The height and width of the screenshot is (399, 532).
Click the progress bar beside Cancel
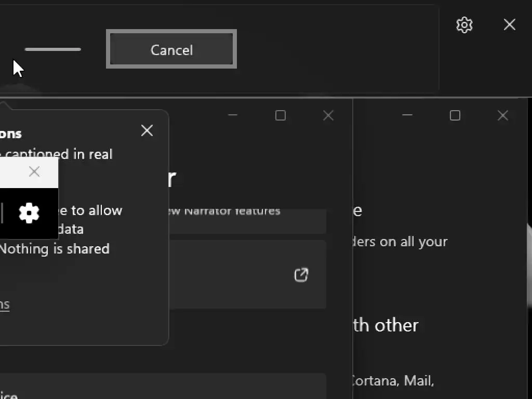click(53, 50)
